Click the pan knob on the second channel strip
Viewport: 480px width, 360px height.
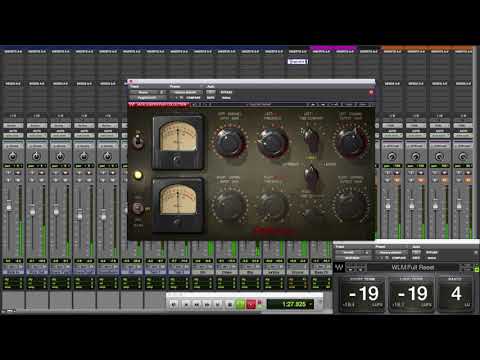click(x=36, y=156)
